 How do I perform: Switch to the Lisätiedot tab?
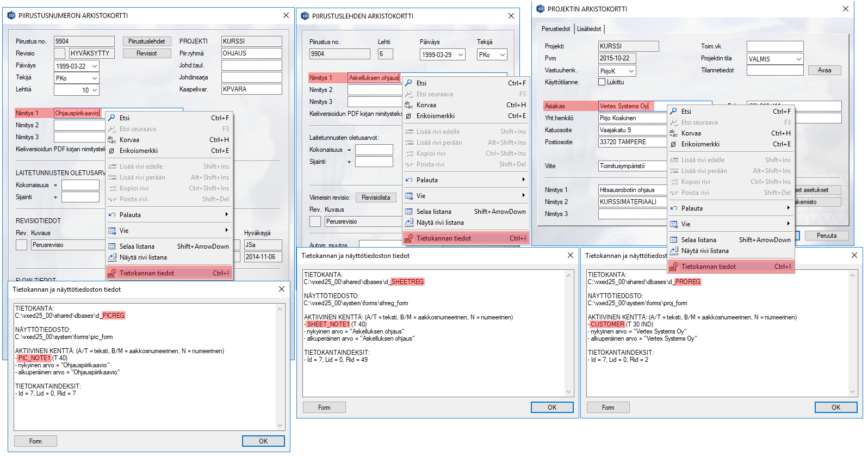(x=589, y=29)
